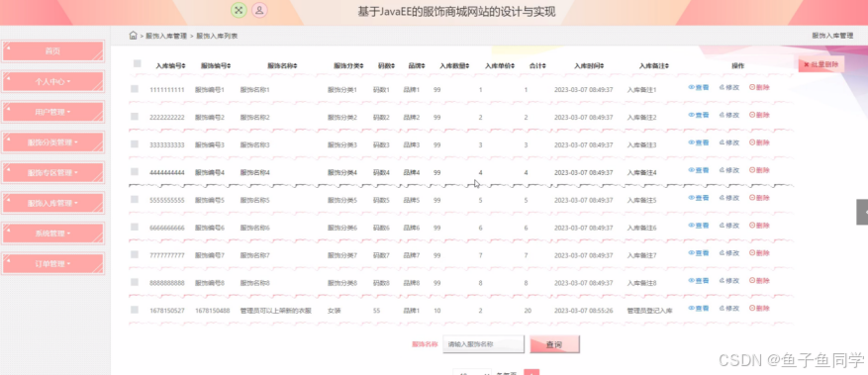
Task: Expand the 个人中心 sidebar menu
Action: pyautogui.click(x=53, y=81)
